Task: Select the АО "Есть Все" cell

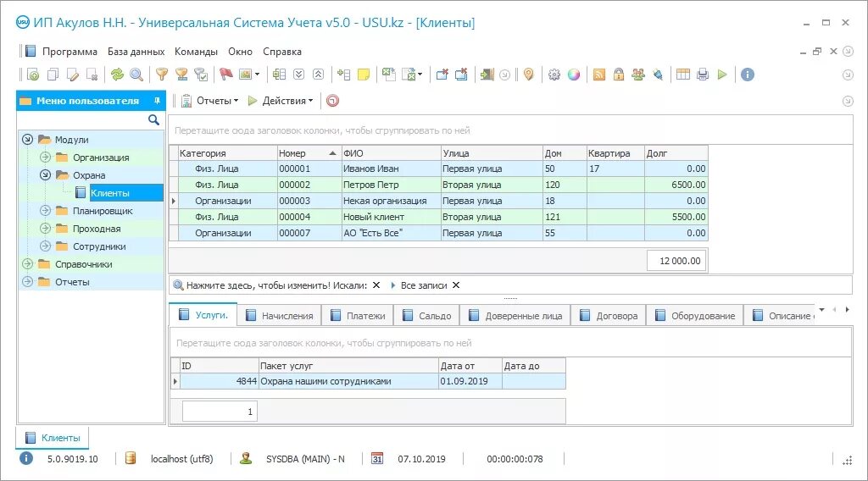Action: (391, 233)
